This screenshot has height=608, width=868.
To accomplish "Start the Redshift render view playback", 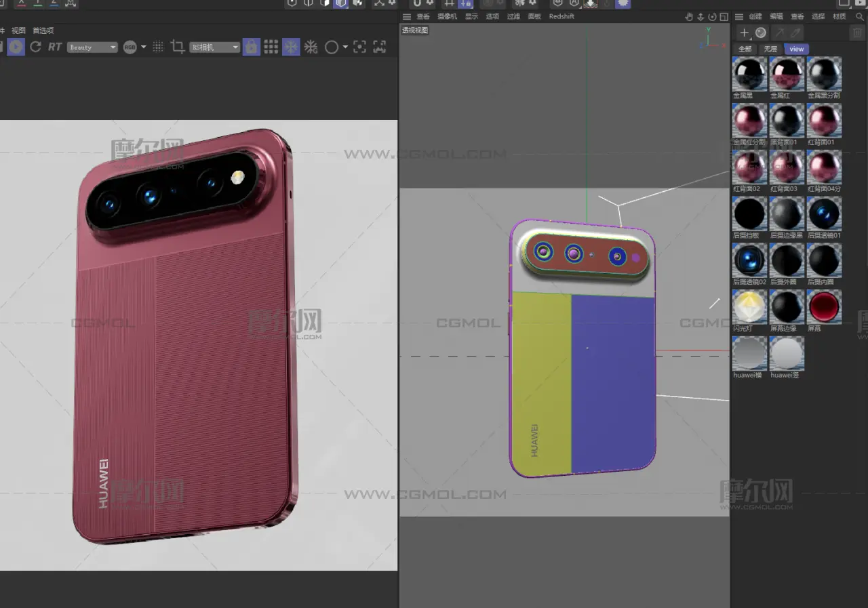I will coord(16,47).
